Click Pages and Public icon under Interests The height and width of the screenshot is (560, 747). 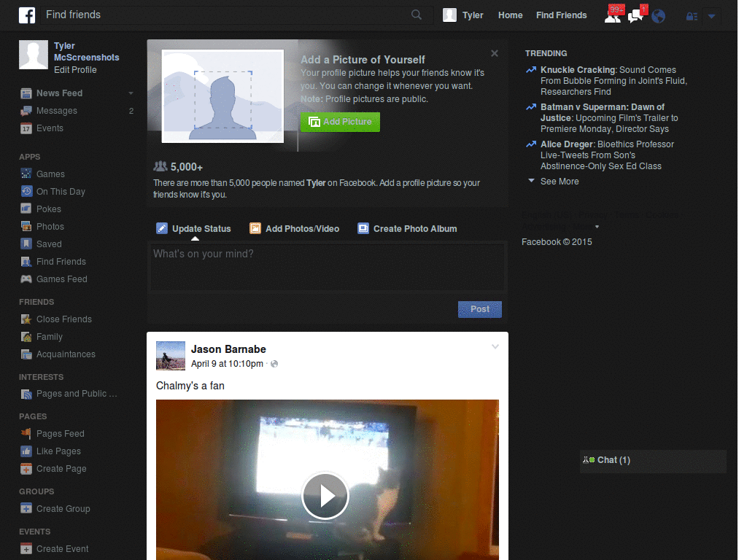point(26,394)
